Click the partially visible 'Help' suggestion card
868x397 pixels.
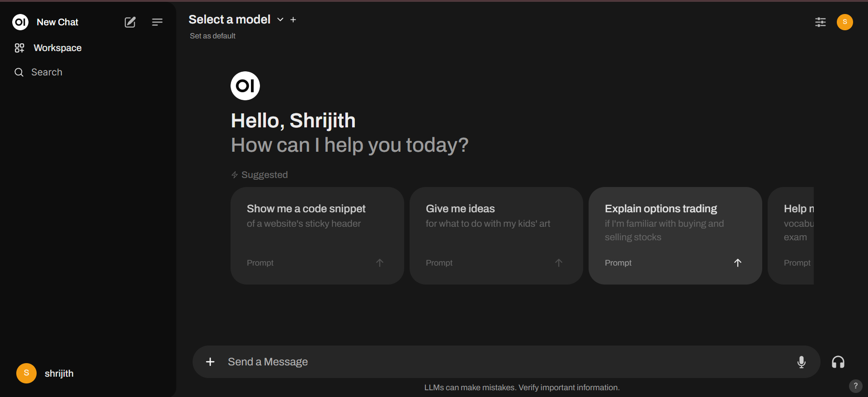[x=791, y=236]
